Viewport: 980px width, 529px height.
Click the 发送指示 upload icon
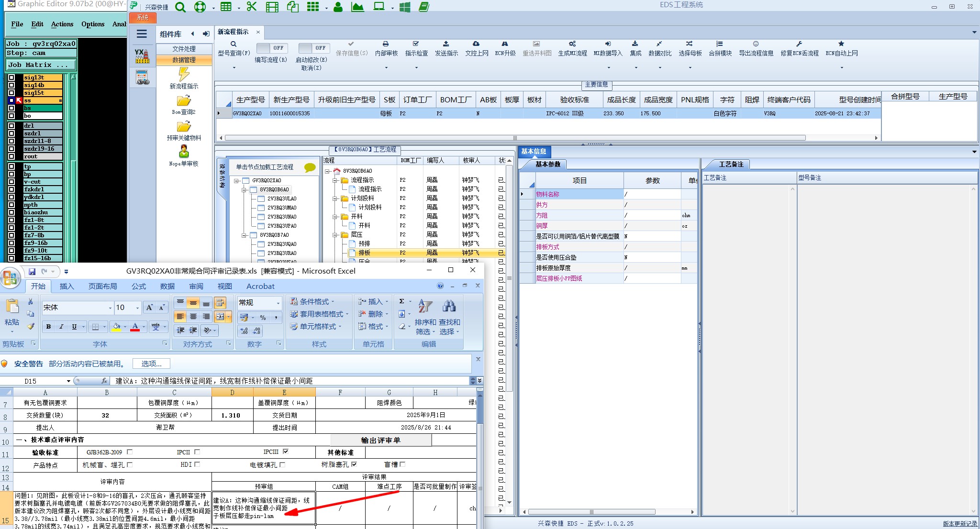[446, 44]
